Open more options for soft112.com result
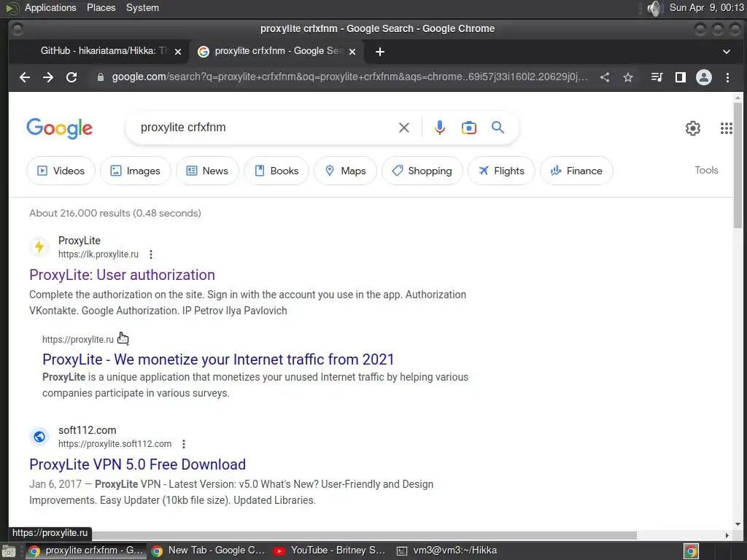 [184, 444]
